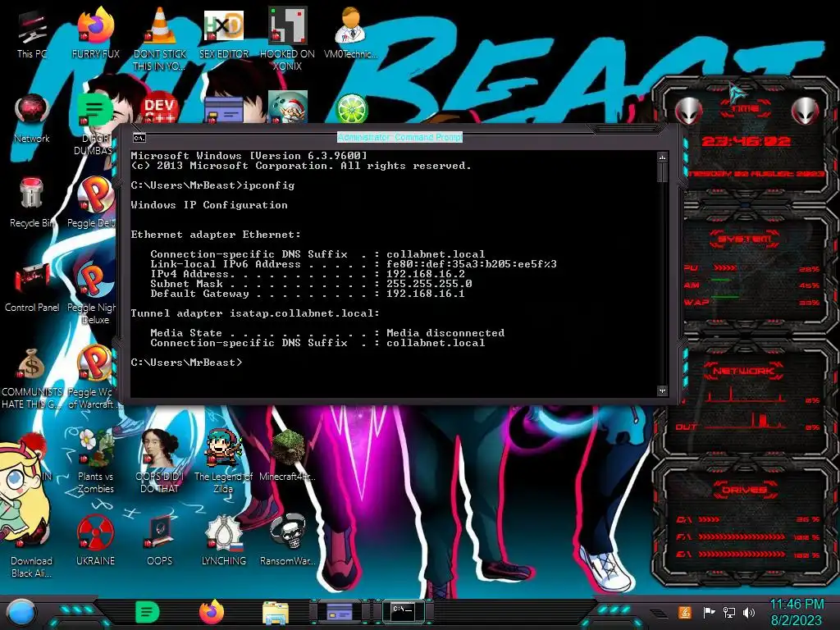Launch Peggle Nights Deluxe shortcut
This screenshot has height=630, width=840.
[94, 294]
